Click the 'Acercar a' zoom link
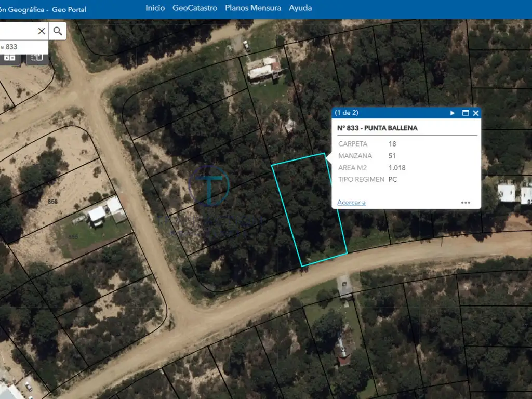 [351, 203]
